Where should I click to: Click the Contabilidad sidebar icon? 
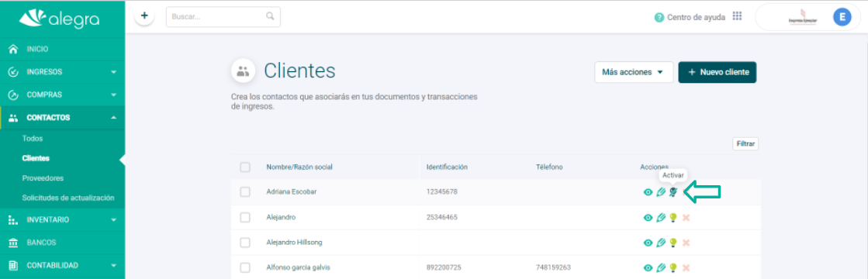click(14, 265)
